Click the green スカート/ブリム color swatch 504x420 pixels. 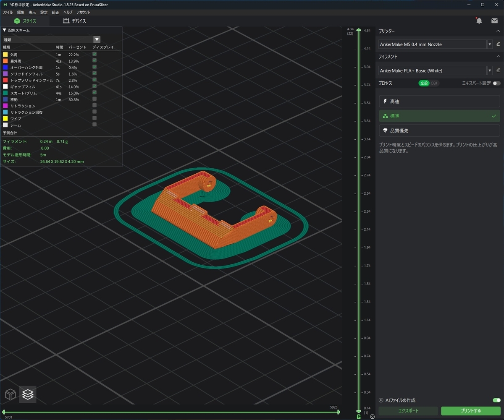click(5, 93)
